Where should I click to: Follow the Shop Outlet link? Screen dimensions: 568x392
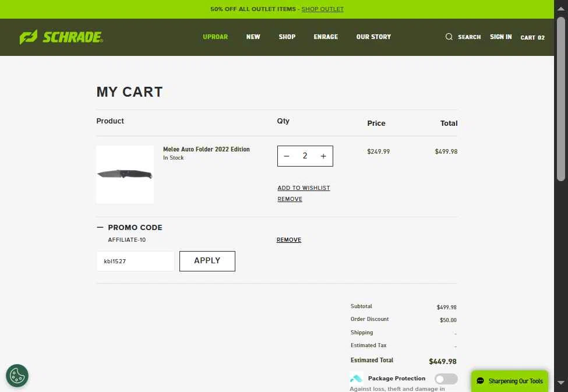tap(322, 9)
